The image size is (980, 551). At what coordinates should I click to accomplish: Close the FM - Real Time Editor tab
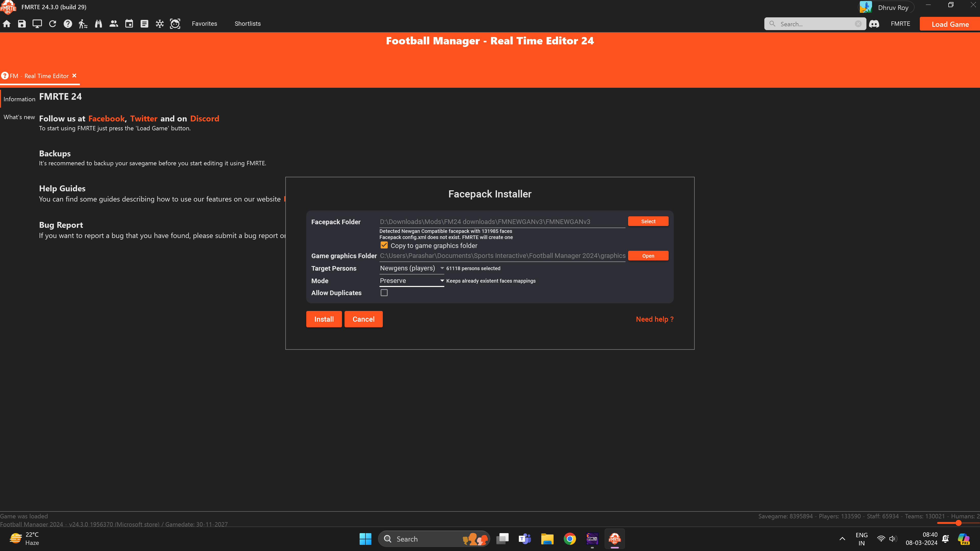tap(74, 75)
